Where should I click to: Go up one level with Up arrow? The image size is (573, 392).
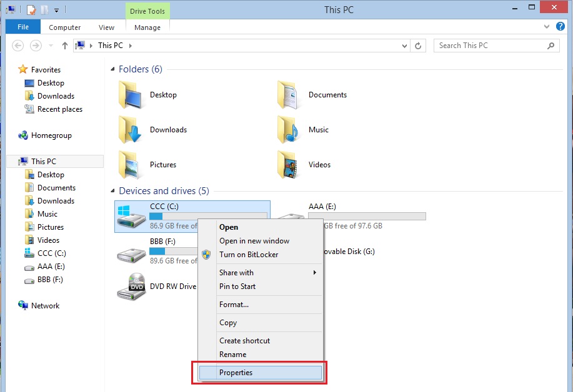(65, 46)
